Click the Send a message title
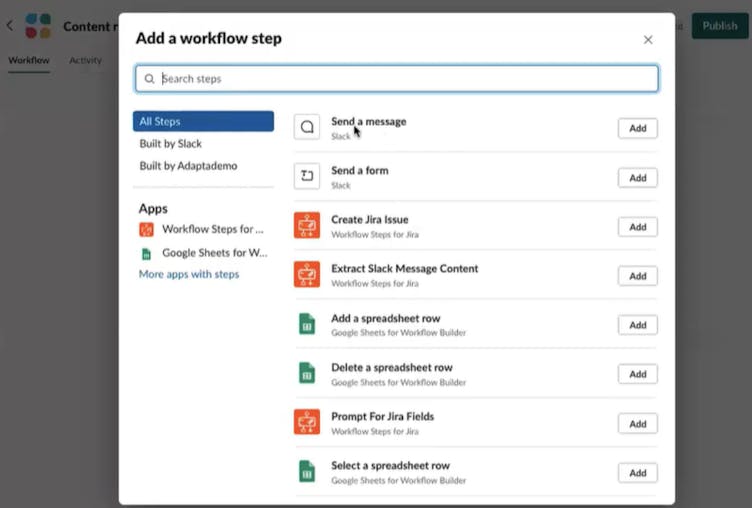 tap(368, 121)
